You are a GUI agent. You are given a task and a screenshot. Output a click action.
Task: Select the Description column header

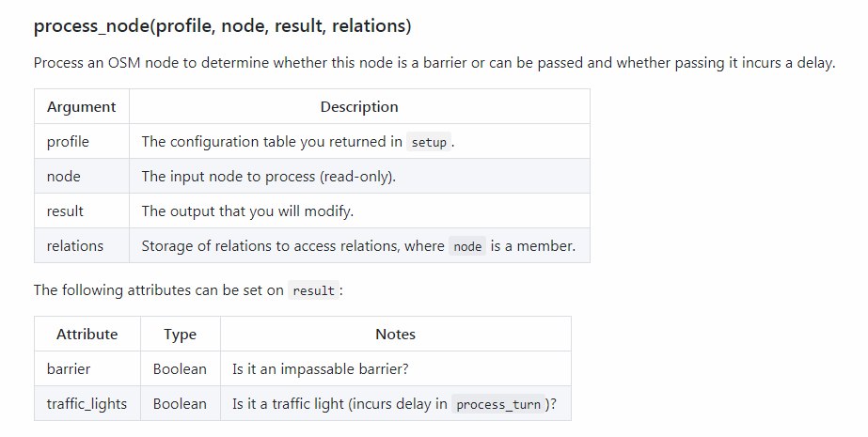coord(359,107)
